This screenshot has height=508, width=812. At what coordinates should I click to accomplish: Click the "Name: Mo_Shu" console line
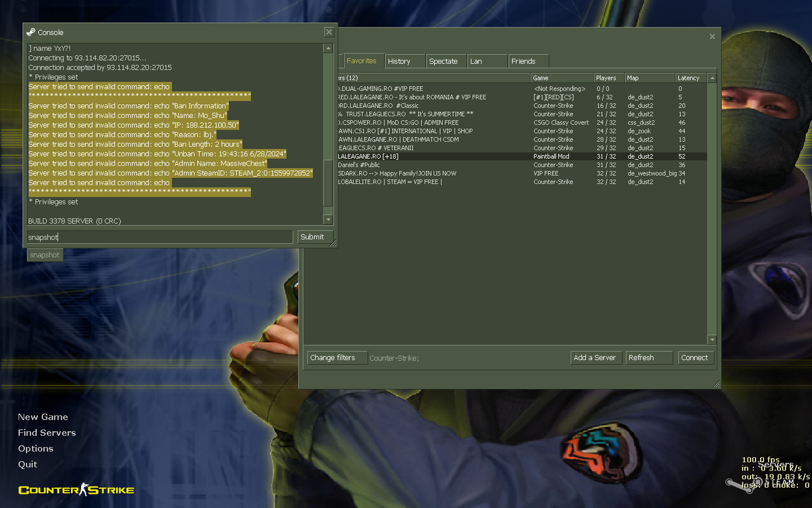click(x=128, y=116)
